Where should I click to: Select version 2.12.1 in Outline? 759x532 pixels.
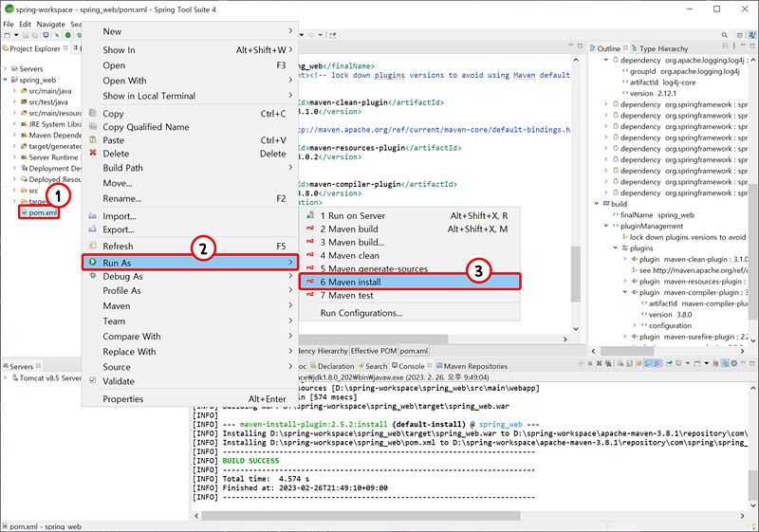[649, 93]
